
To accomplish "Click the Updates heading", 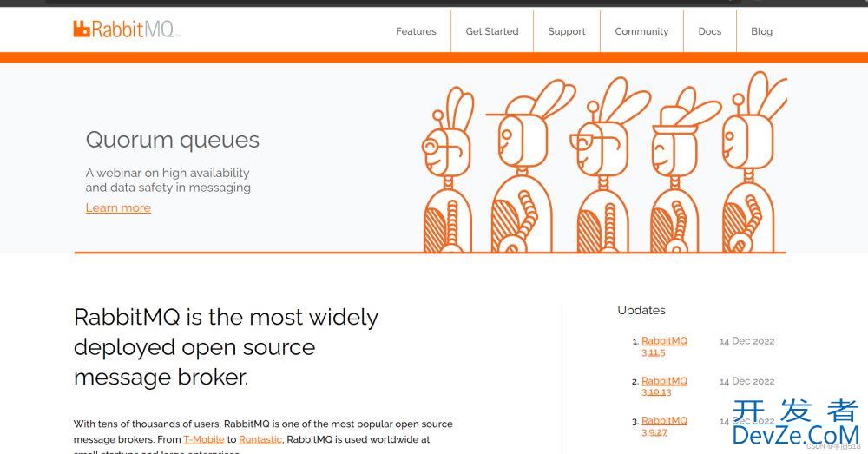I will click(x=641, y=310).
